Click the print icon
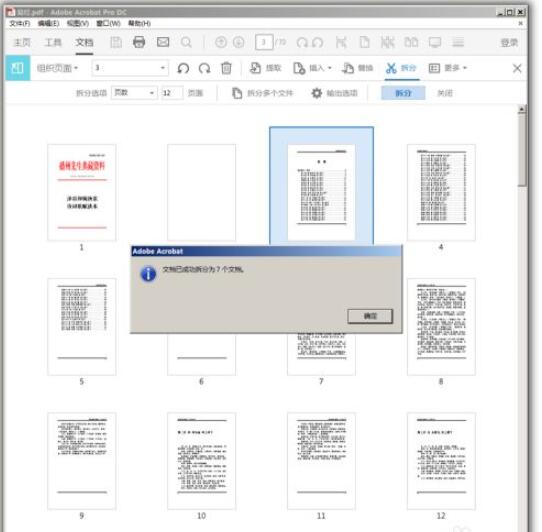 point(139,42)
